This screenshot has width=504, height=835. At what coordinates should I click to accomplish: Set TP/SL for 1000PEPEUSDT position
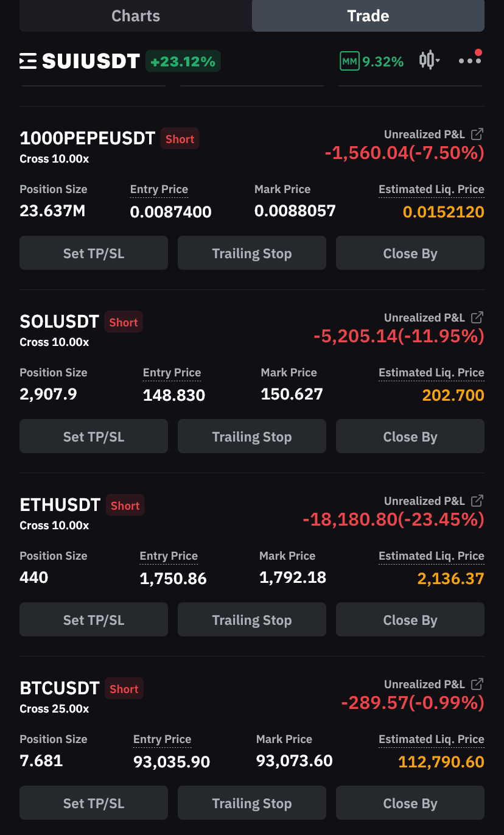[x=94, y=253]
